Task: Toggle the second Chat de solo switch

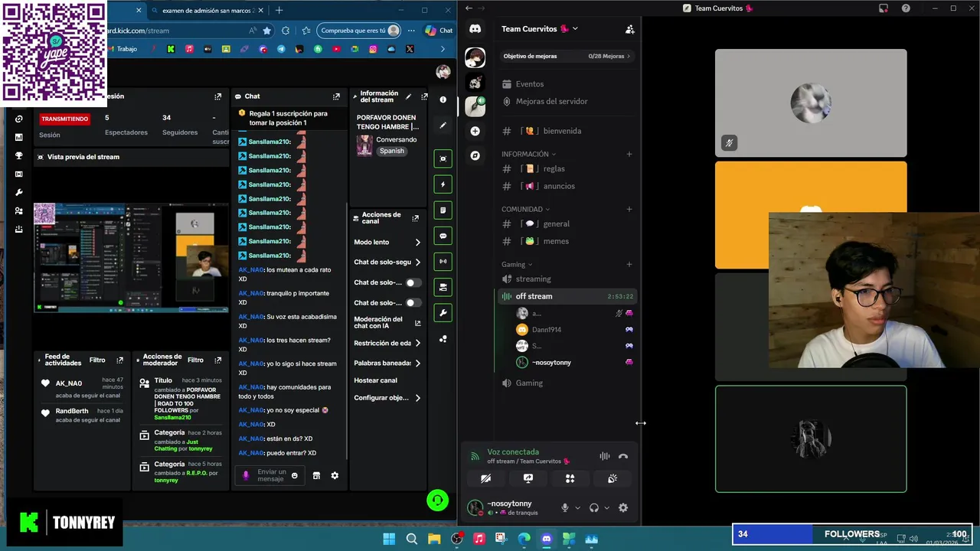Action: (412, 302)
